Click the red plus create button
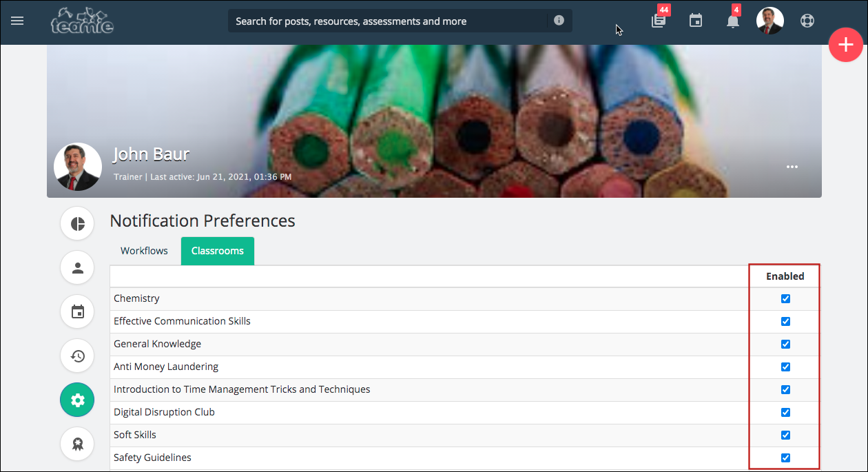The height and width of the screenshot is (472, 868). click(x=846, y=45)
